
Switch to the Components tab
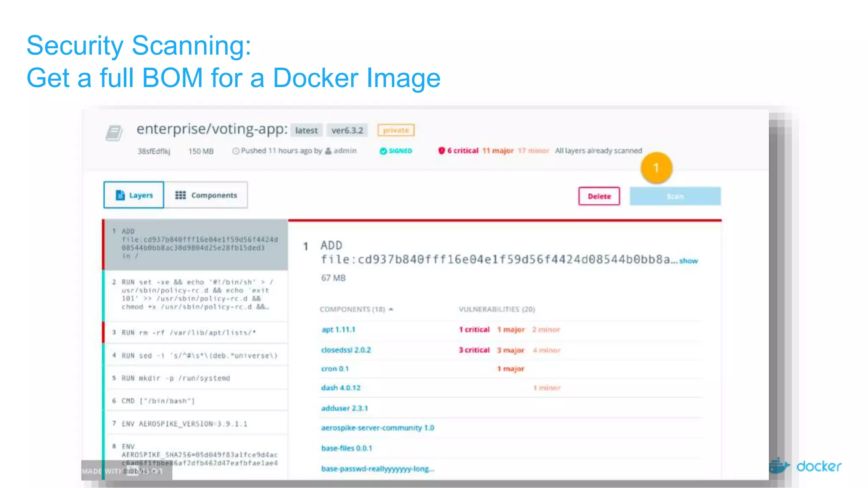206,195
